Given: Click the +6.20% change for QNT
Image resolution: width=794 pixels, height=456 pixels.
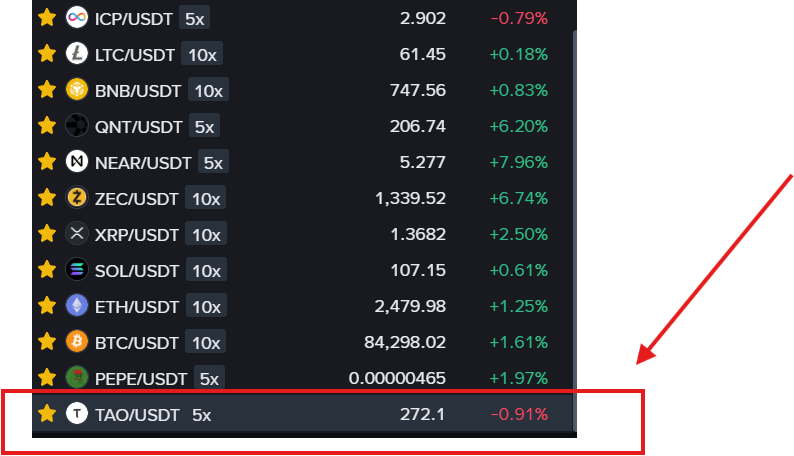Looking at the screenshot, I should pos(519,126).
